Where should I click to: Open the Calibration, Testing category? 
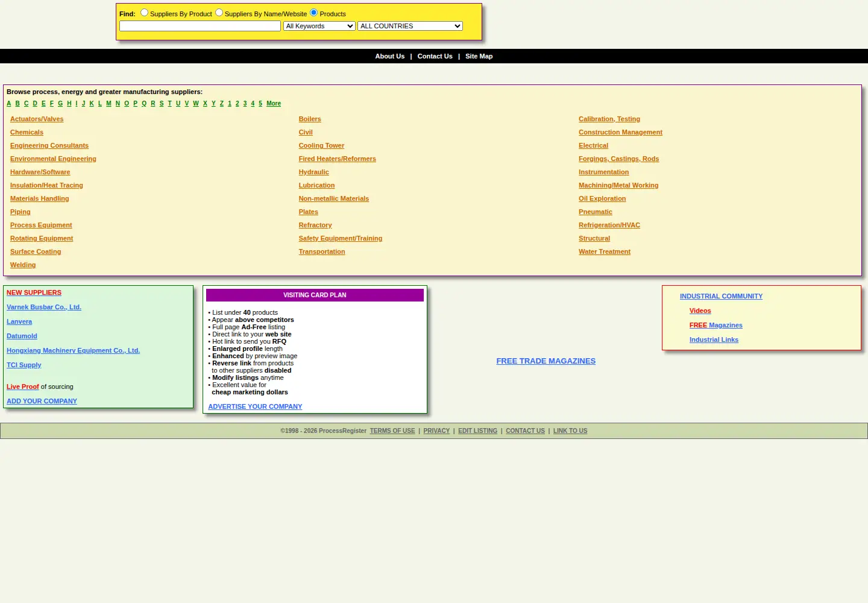point(609,119)
